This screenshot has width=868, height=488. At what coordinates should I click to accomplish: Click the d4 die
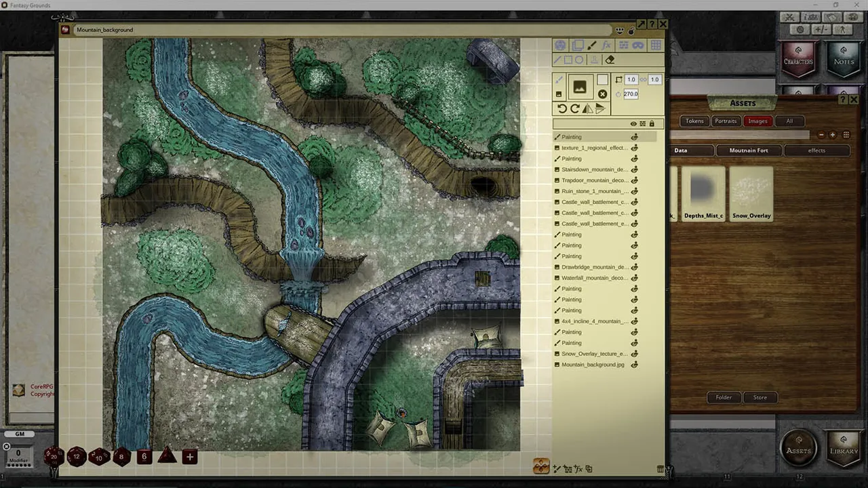click(x=167, y=455)
